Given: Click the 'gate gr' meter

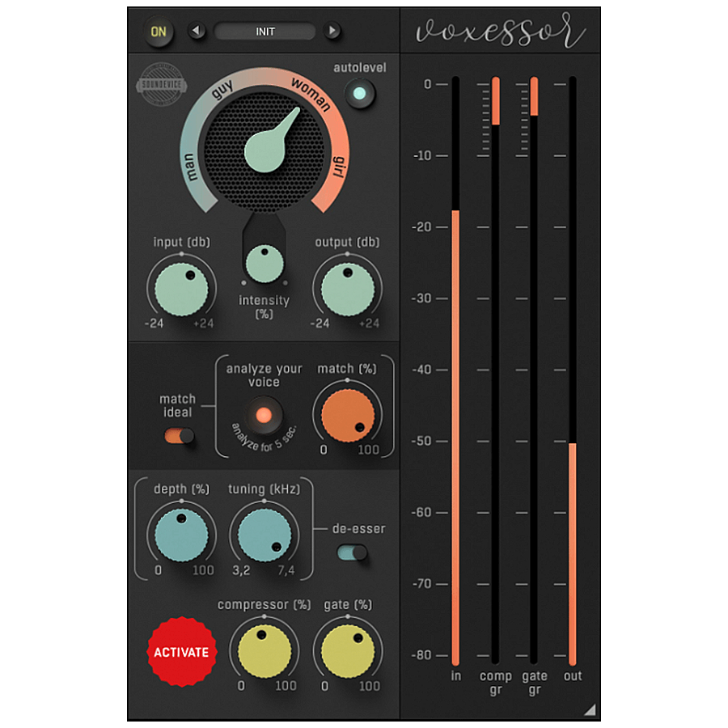Looking at the screenshot, I should pyautogui.click(x=534, y=370).
